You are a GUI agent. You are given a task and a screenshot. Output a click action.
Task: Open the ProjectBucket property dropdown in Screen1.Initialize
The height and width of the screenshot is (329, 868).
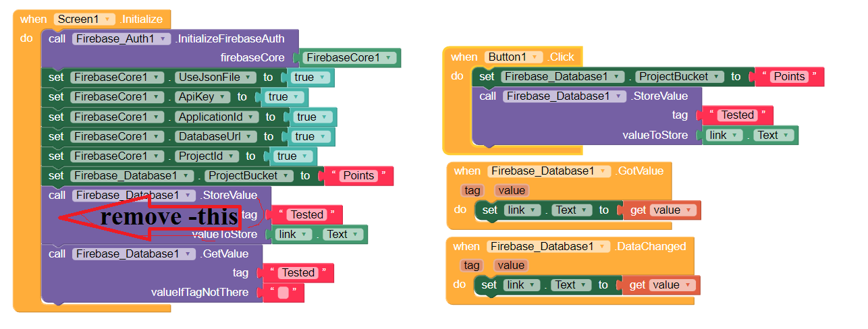(x=249, y=175)
